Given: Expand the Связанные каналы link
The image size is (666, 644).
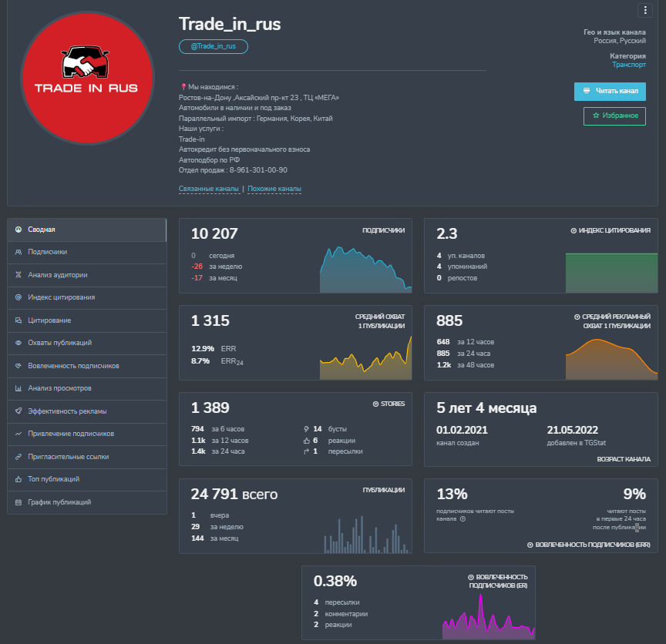Looking at the screenshot, I should pyautogui.click(x=209, y=189).
